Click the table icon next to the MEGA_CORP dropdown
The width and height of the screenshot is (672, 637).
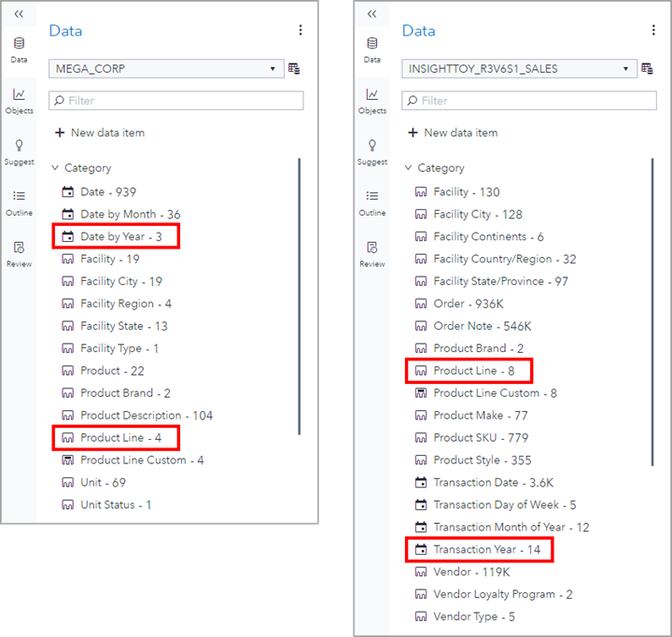point(294,68)
